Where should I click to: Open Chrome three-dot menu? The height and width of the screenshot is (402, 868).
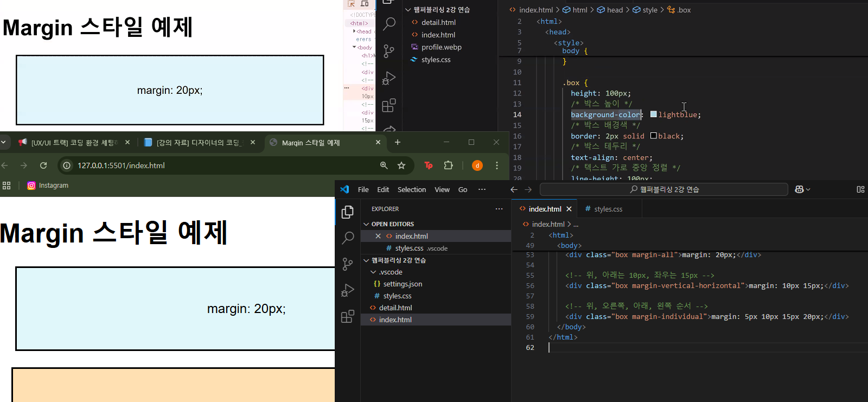(x=497, y=165)
